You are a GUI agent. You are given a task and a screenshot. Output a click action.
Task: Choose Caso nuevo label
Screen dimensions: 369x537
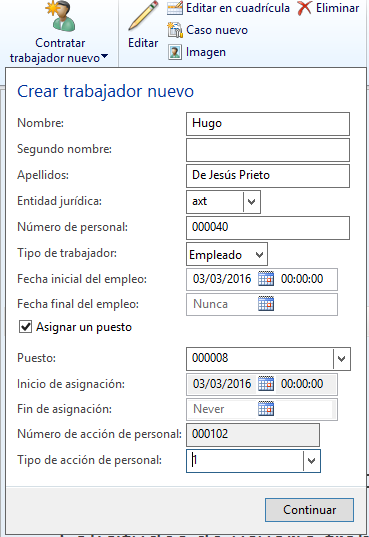[217, 30]
